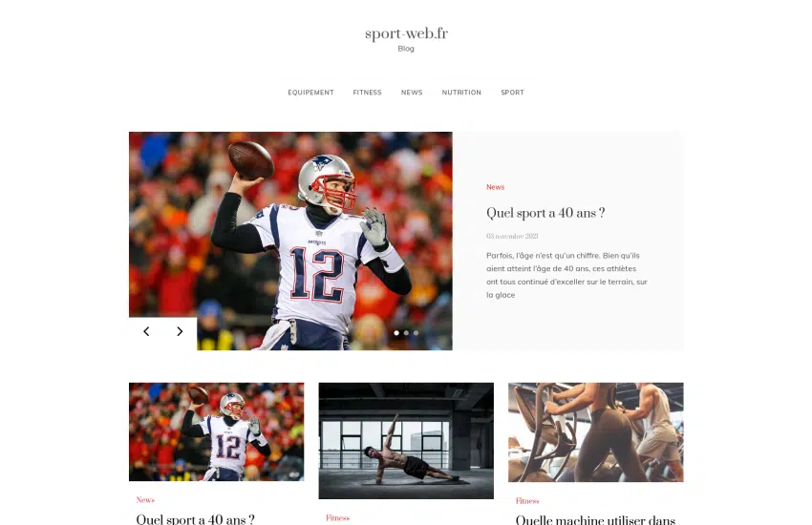This screenshot has height=525, width=812.
Task: Open the football player thumbnail card
Action: pos(217,431)
